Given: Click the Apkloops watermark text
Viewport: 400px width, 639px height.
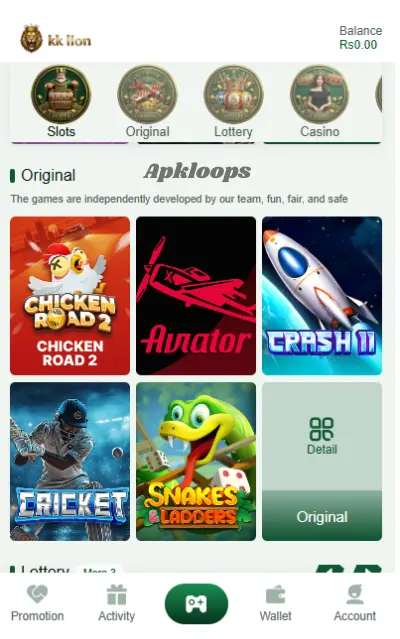Looking at the screenshot, I should click(x=197, y=172).
